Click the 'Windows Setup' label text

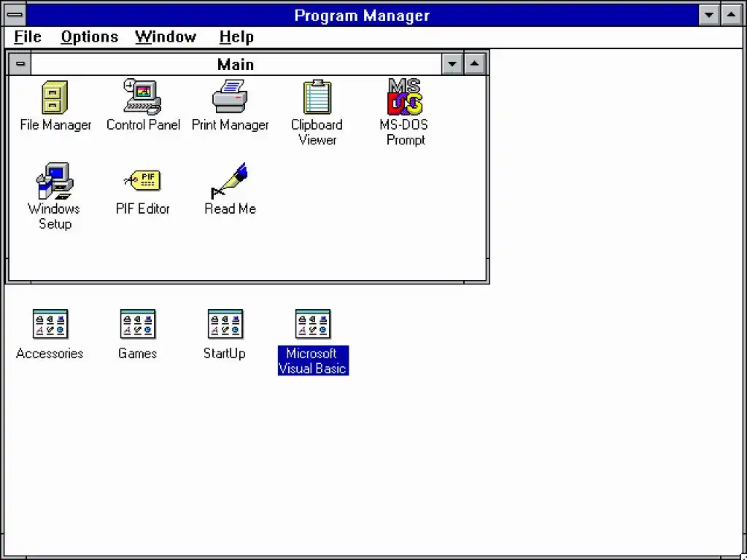click(x=54, y=216)
